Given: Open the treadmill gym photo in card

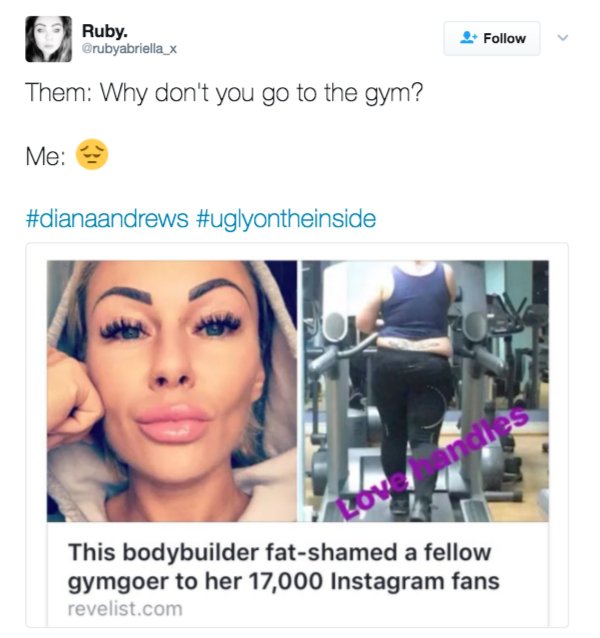Looking at the screenshot, I should click(x=425, y=391).
